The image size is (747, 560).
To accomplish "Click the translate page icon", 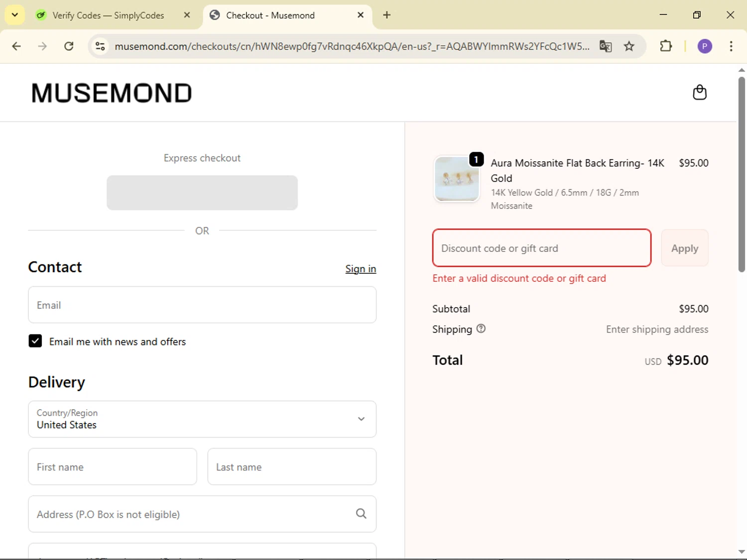I will coord(606,46).
